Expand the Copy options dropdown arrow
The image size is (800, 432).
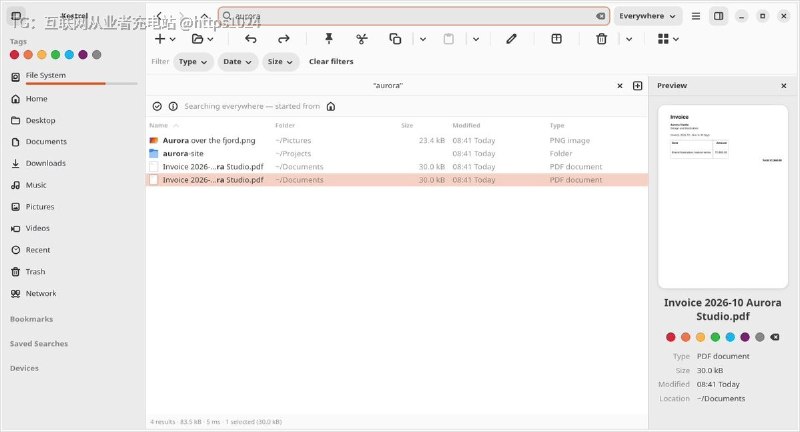point(423,39)
